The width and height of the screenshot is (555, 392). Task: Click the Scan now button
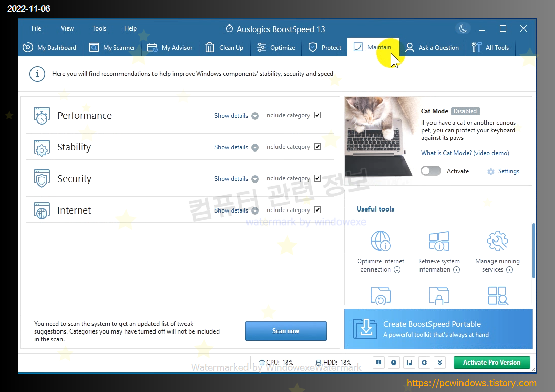[x=286, y=331]
